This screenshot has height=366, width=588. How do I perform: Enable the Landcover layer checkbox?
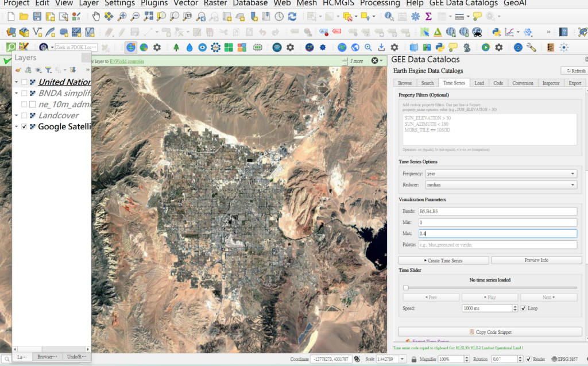tap(24, 115)
